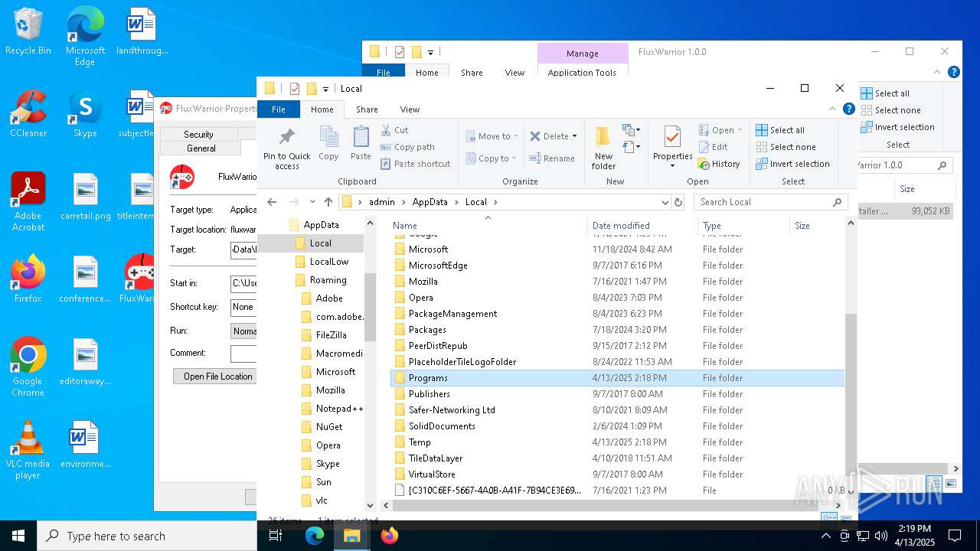Click AppData in breadcrumb path

pyautogui.click(x=430, y=202)
